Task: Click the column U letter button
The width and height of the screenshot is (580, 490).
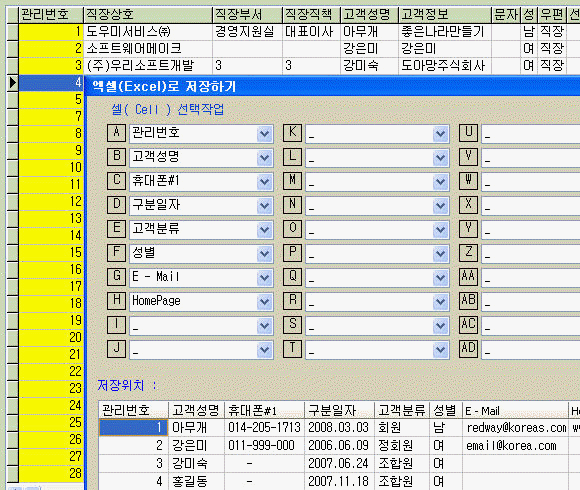Action: (468, 133)
